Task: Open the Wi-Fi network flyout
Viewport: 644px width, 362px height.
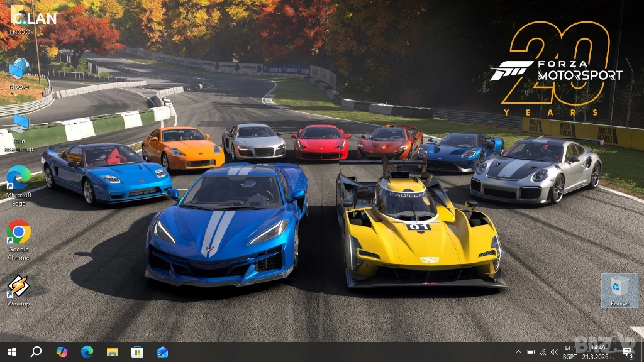Action: pyautogui.click(x=543, y=352)
